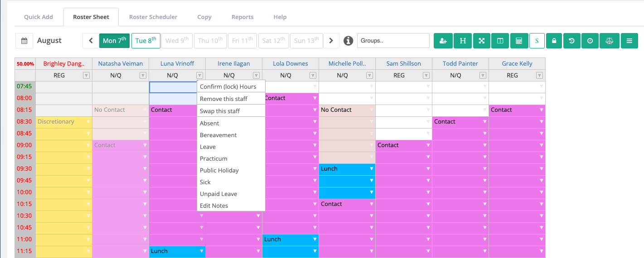Open the Reports tab

click(242, 17)
